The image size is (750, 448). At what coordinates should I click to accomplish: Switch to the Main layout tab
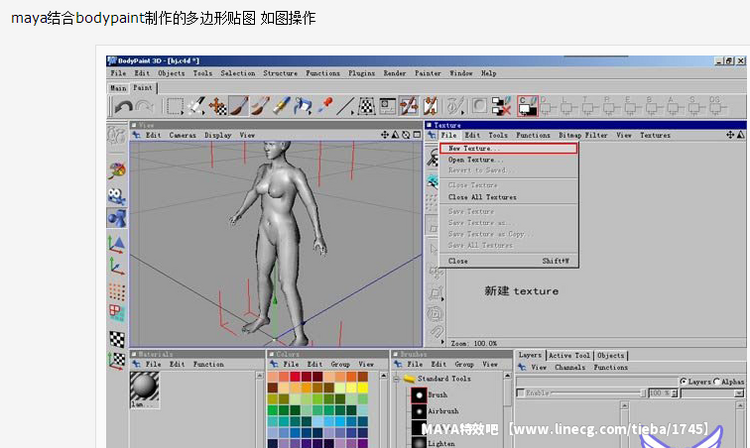pyautogui.click(x=118, y=88)
